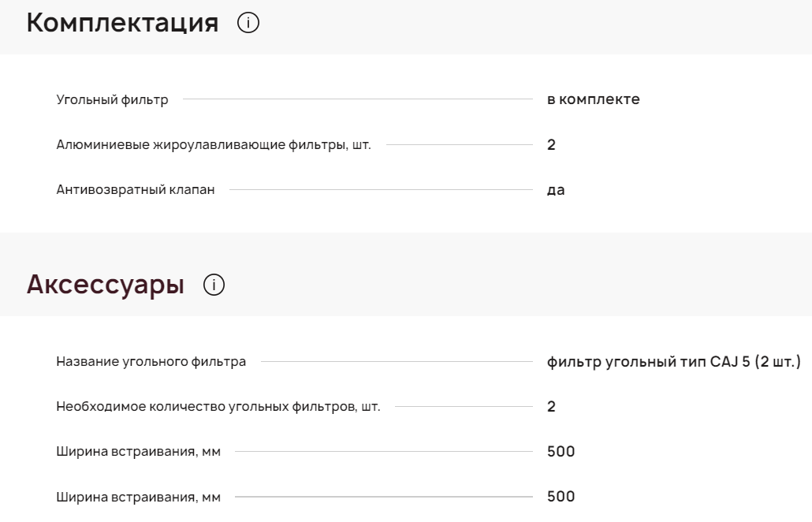Click the Комплектация section heading

pyautogui.click(x=123, y=24)
